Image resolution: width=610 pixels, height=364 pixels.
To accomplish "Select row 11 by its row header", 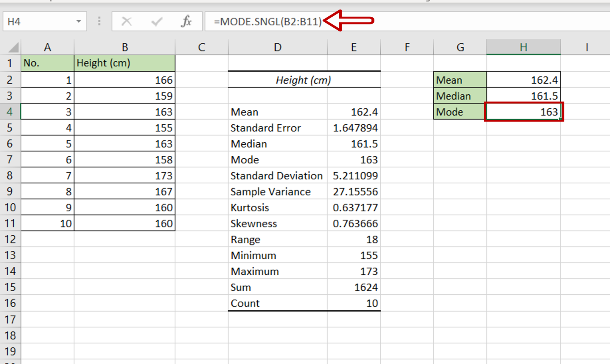I will point(10,223).
